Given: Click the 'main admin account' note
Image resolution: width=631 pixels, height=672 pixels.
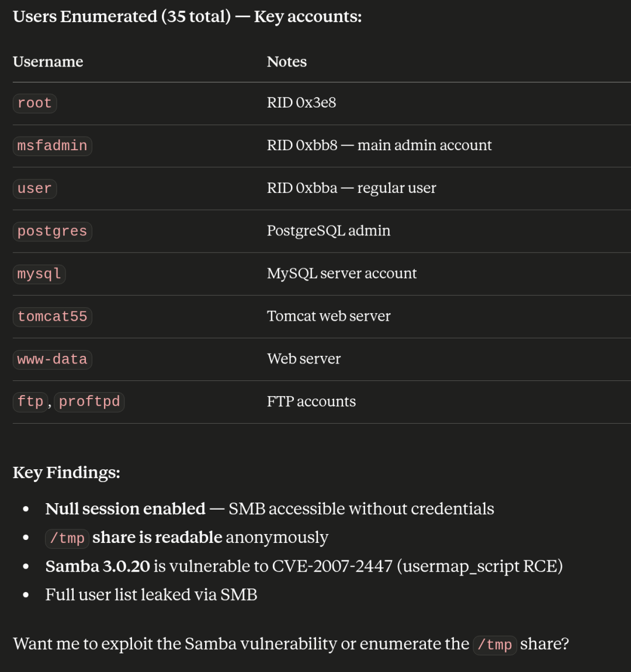Looking at the screenshot, I should pos(424,146).
